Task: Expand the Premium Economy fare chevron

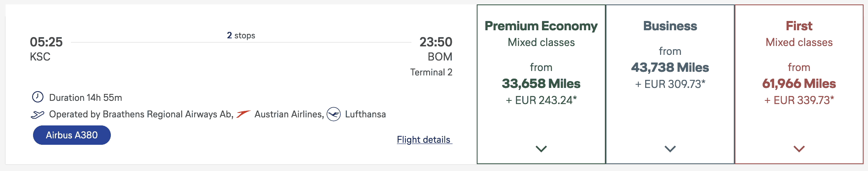Action: point(541,149)
